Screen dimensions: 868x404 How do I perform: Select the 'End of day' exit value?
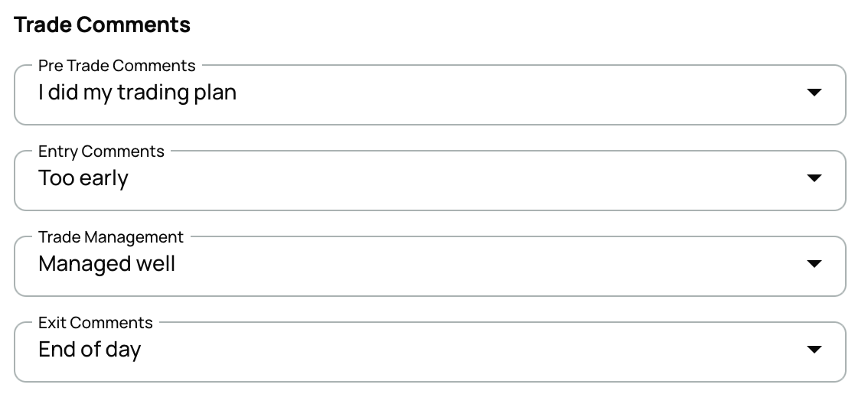point(90,350)
